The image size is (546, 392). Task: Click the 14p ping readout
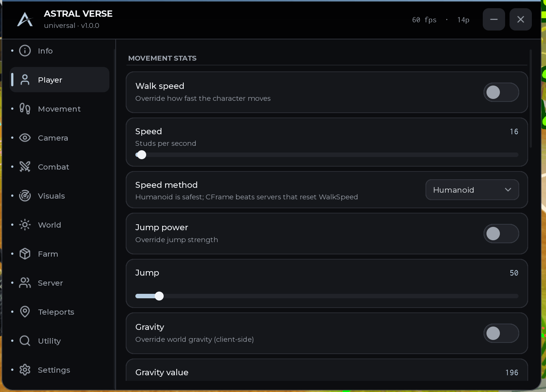[463, 20]
